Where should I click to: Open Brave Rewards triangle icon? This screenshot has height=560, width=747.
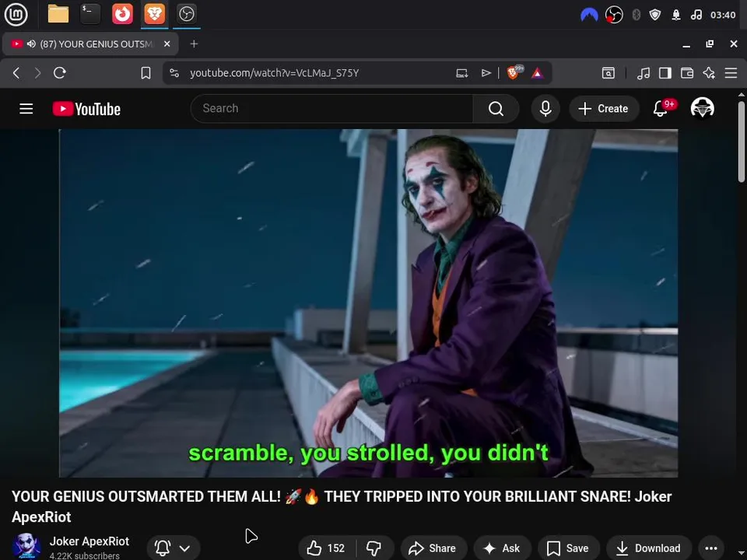point(538,73)
